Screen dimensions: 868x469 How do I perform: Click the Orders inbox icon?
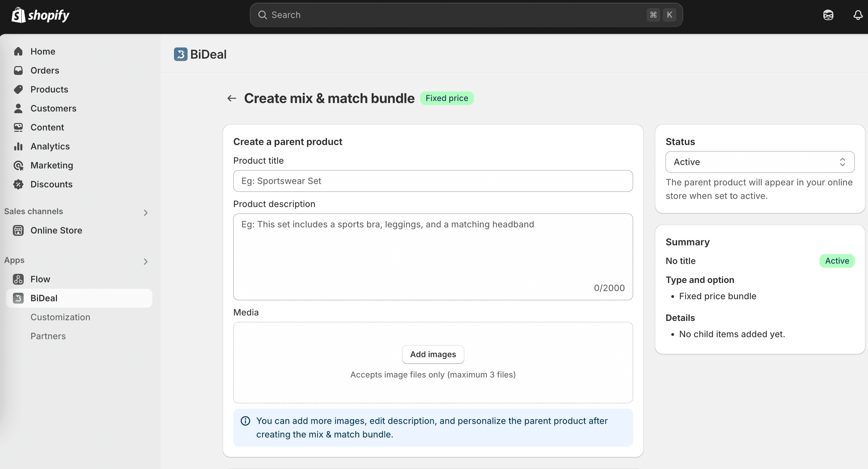[x=18, y=70]
